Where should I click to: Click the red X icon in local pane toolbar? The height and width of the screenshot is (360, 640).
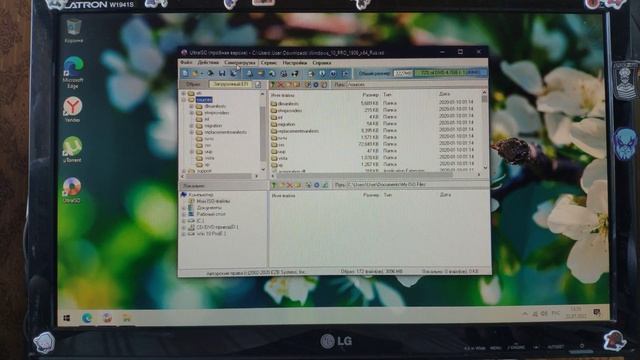pyautogui.click(x=290, y=185)
